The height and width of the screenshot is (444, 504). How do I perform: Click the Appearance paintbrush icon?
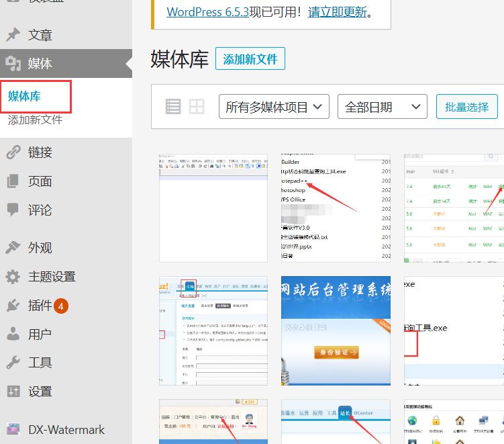13,247
